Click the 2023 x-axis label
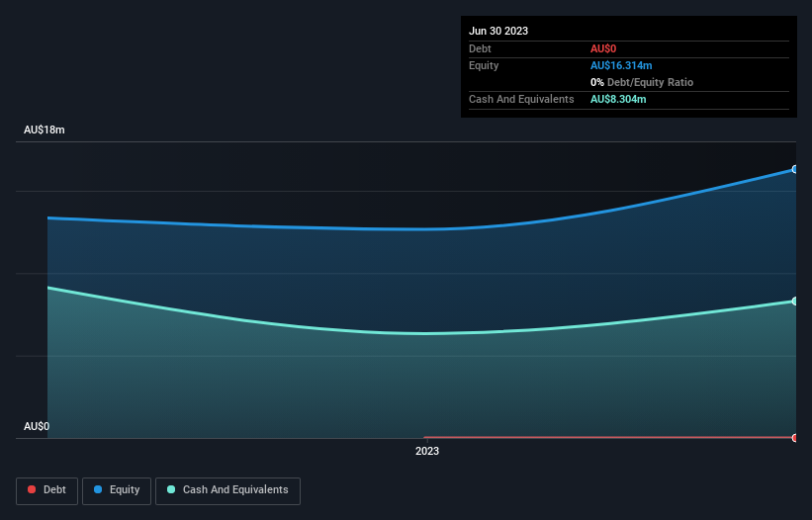 [427, 451]
